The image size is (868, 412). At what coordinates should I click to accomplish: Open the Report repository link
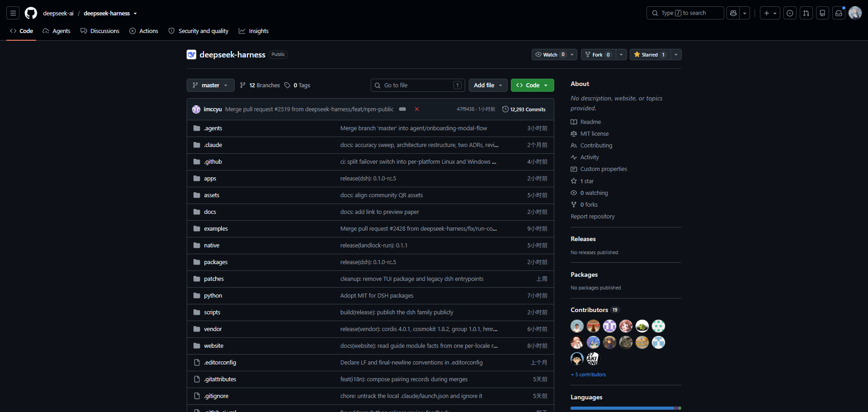coord(593,217)
